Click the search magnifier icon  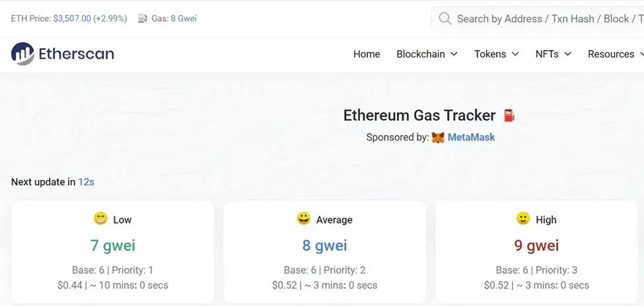[445, 18]
